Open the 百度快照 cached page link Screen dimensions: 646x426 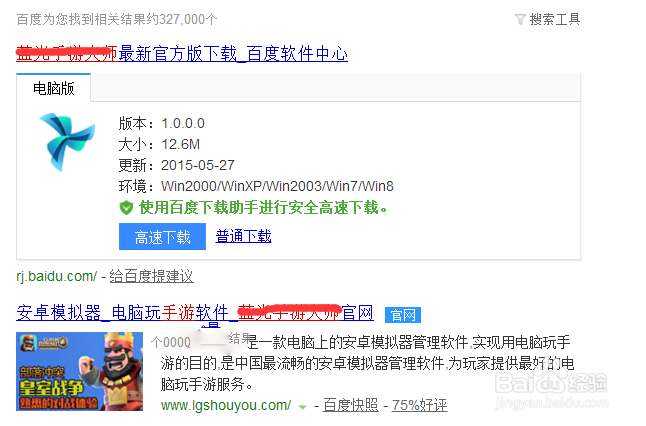(350, 405)
